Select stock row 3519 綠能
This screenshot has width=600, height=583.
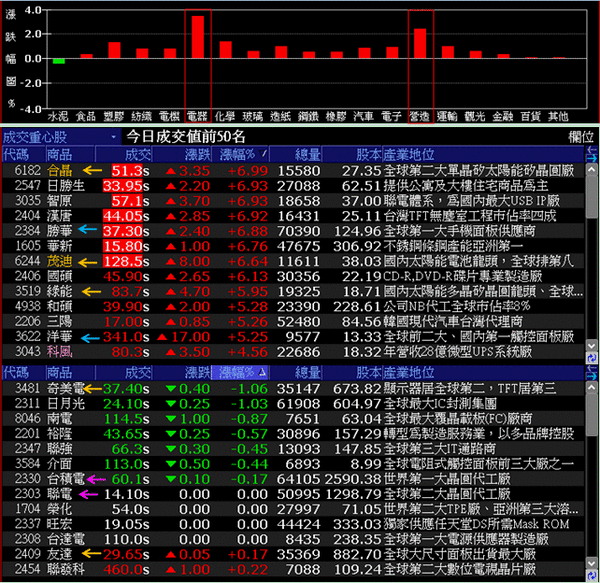293,292
